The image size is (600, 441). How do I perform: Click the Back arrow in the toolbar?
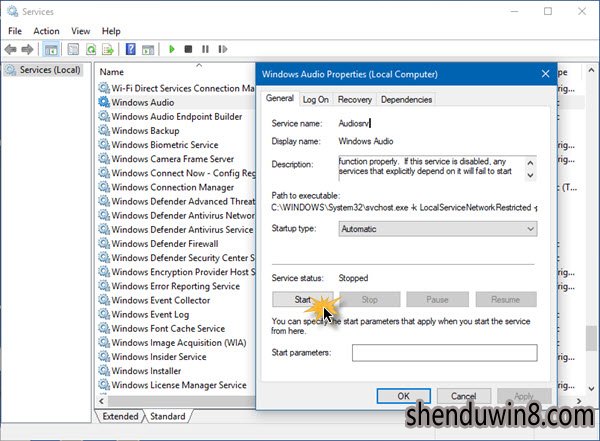pos(11,49)
